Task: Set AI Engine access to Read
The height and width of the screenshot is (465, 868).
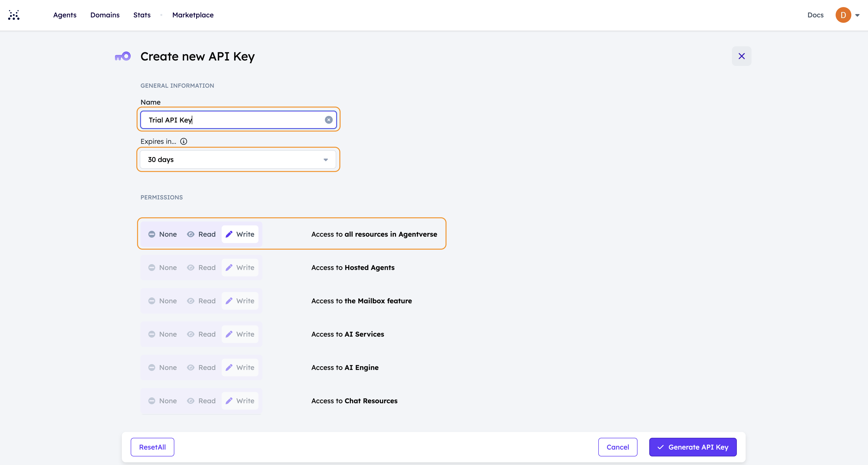Action: (202, 368)
